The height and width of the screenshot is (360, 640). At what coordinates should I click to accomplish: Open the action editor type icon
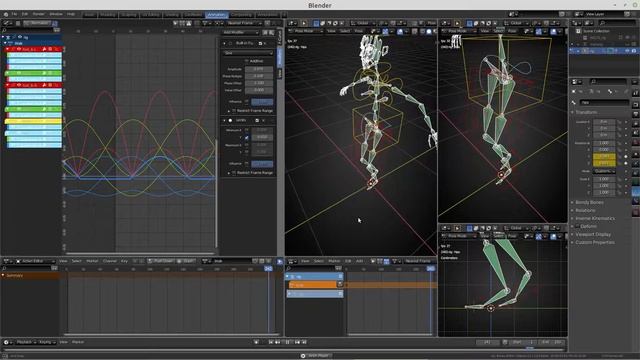point(7,261)
